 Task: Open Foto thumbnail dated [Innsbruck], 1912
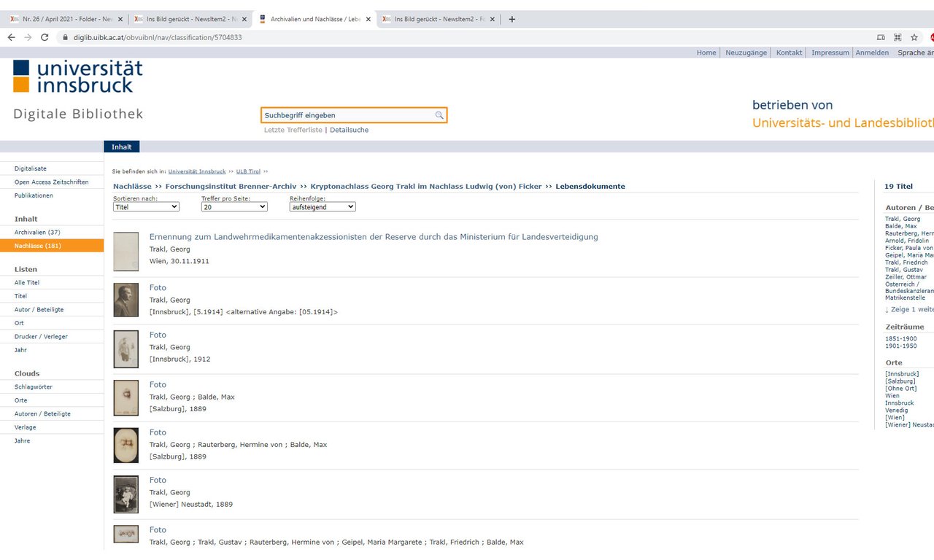point(126,349)
